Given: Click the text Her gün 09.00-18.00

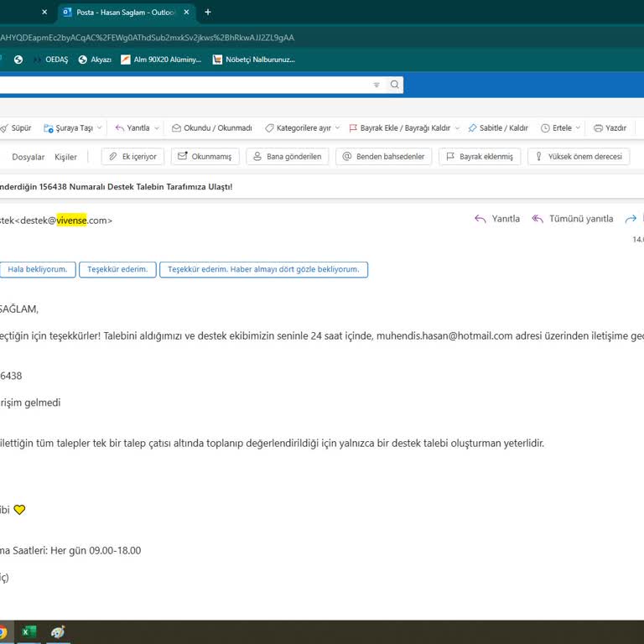Looking at the screenshot, I should click(96, 550).
